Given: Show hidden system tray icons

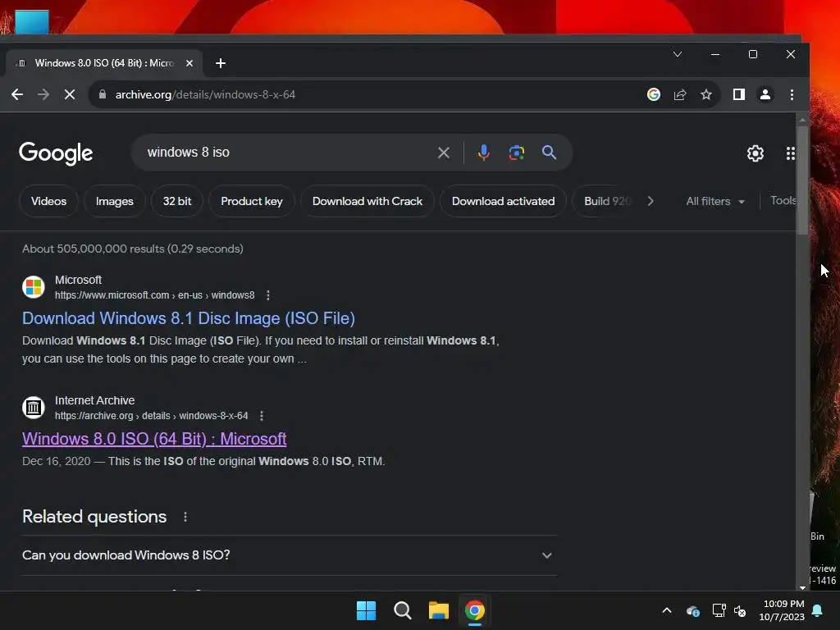Looking at the screenshot, I should tap(667, 610).
